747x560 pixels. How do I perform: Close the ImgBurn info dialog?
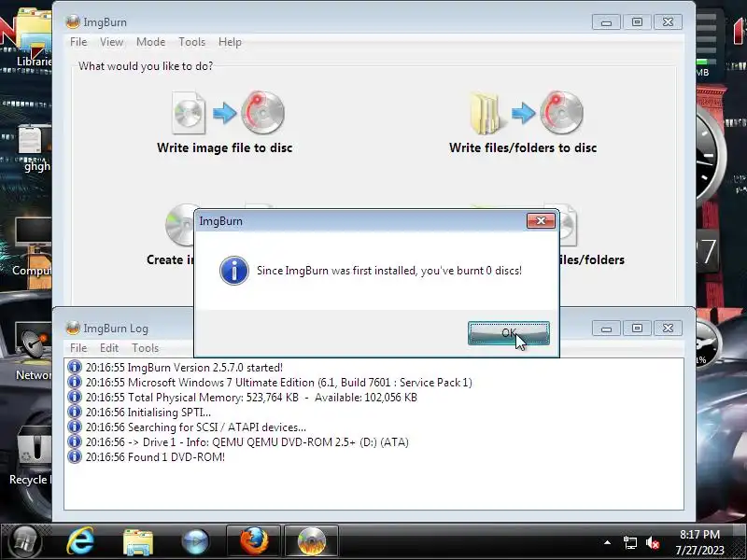(541, 221)
